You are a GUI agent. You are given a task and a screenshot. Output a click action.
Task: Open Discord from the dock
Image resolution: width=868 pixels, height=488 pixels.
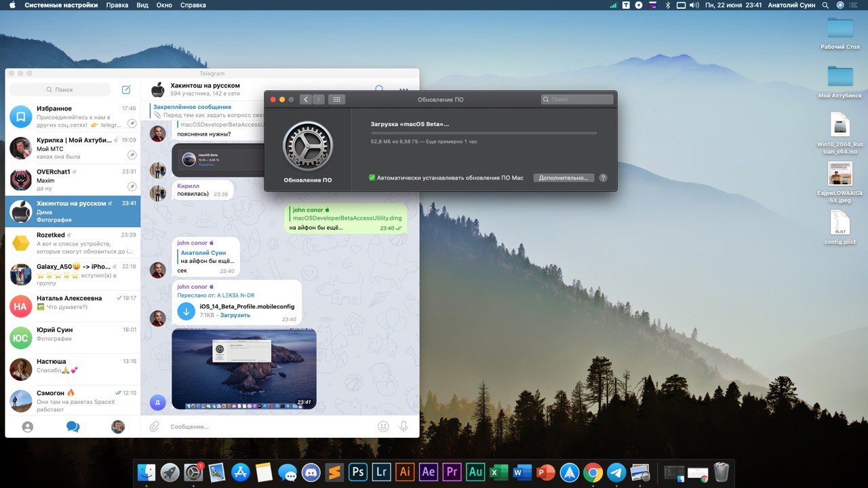311,472
